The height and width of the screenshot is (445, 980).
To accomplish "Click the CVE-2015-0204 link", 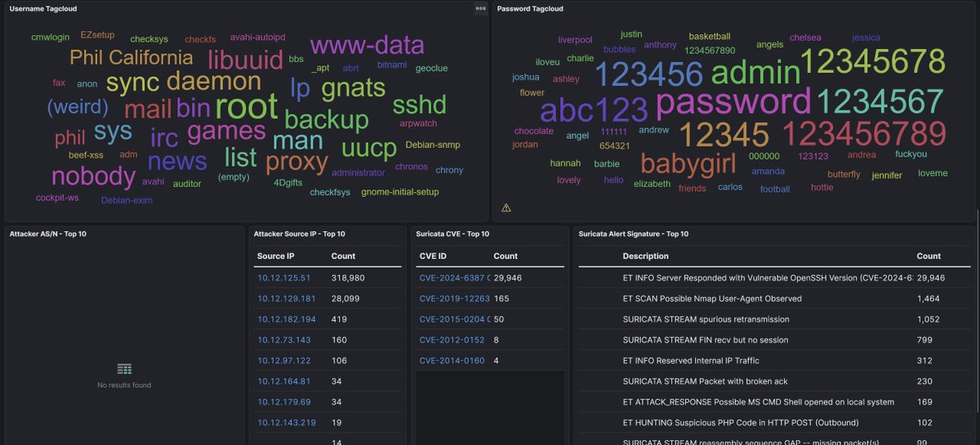I will point(454,319).
